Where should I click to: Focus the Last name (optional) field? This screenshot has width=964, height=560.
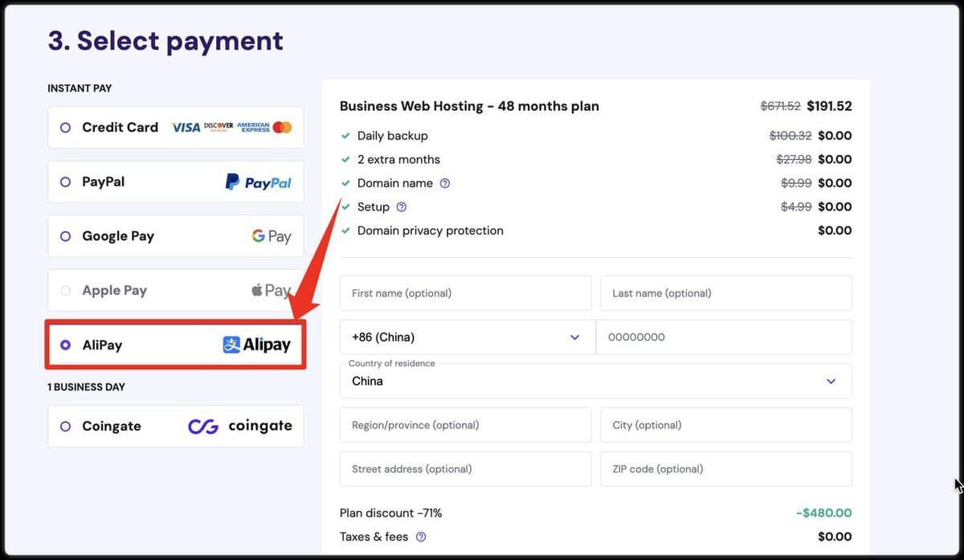726,293
